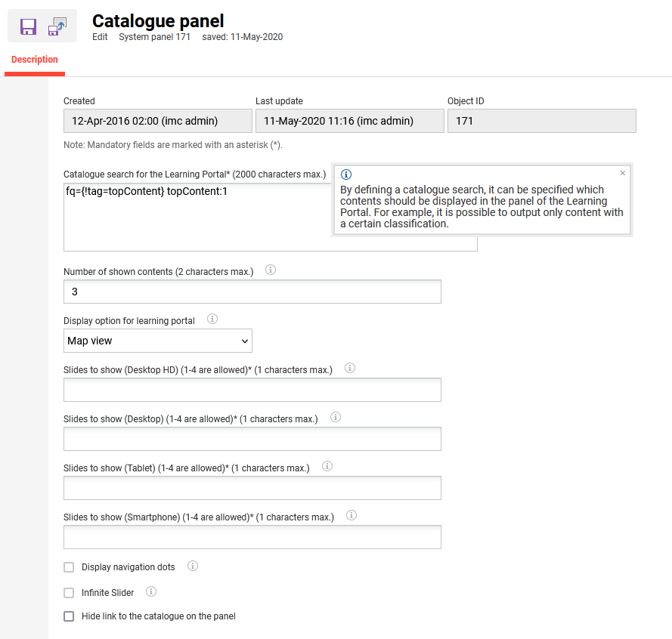
Task: Open info for Slides to show (Desktop)
Action: (x=336, y=417)
